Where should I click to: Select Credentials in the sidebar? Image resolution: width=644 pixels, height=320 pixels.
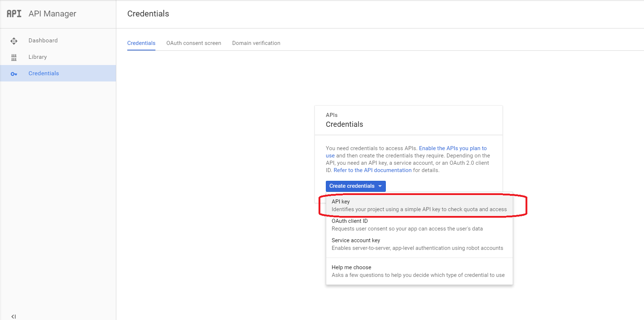(58, 73)
